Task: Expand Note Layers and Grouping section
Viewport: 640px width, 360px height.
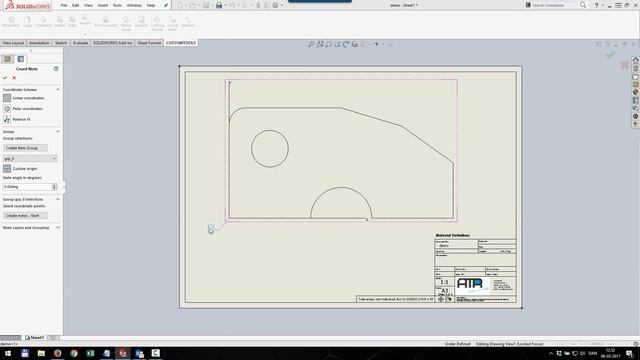Action: click(x=58, y=227)
